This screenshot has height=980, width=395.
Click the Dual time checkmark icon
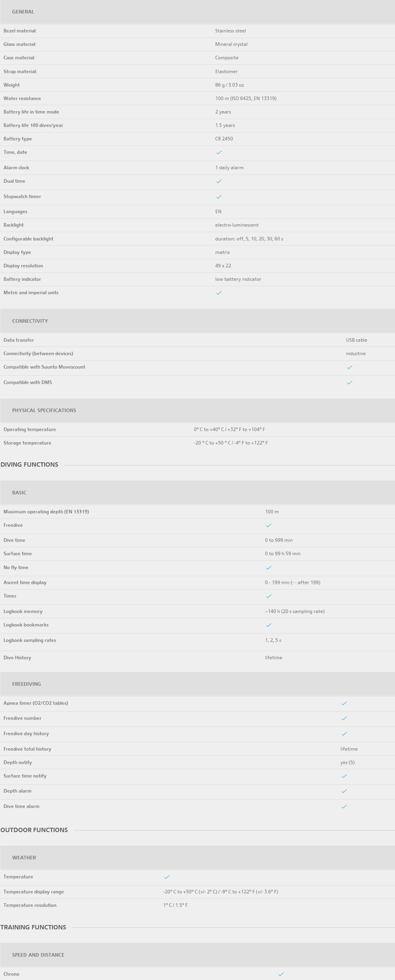pyautogui.click(x=219, y=181)
